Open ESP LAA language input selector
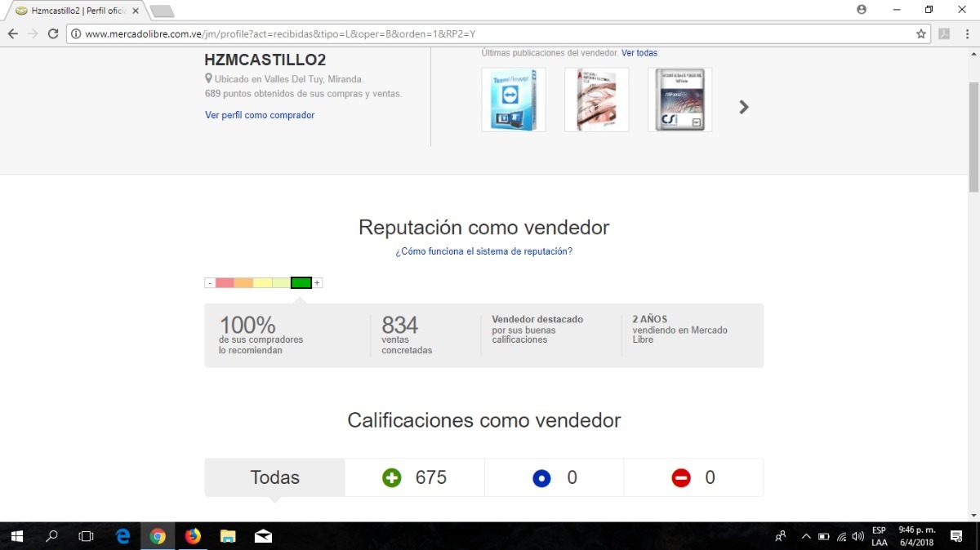 point(880,536)
